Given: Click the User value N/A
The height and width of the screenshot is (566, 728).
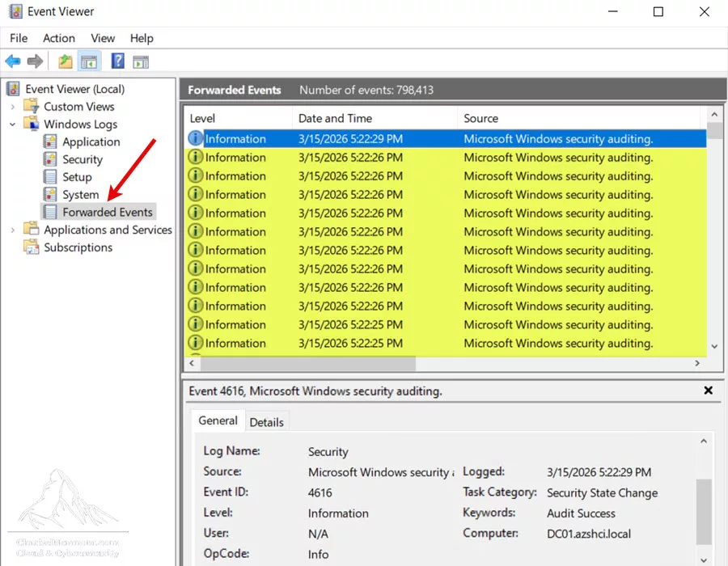Looking at the screenshot, I should 318,534.
